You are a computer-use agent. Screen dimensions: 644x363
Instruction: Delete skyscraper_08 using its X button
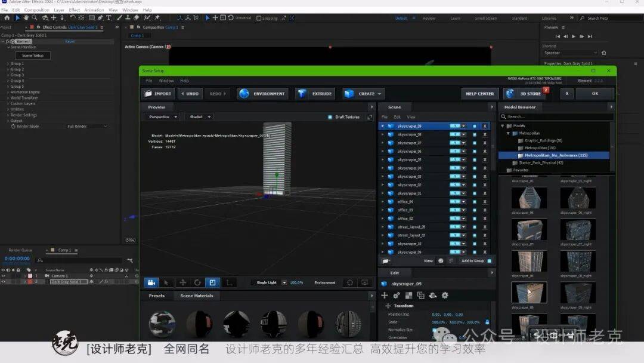click(485, 134)
